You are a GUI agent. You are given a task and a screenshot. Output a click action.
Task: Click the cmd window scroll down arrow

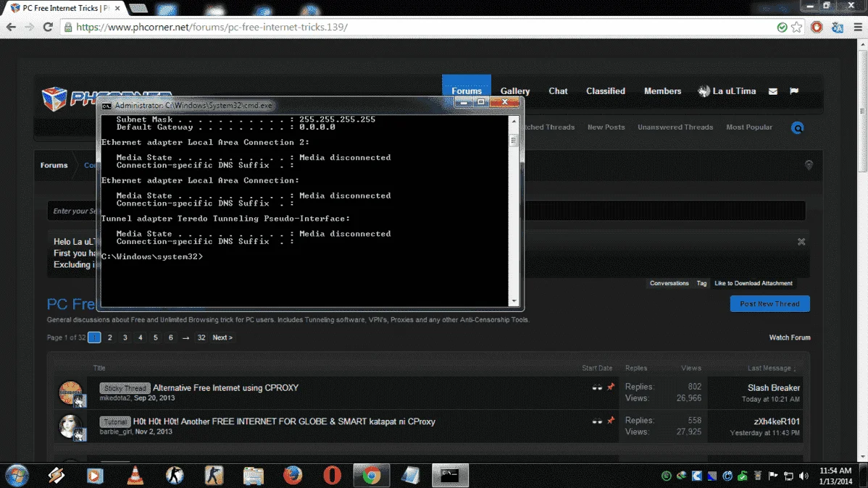[514, 301]
